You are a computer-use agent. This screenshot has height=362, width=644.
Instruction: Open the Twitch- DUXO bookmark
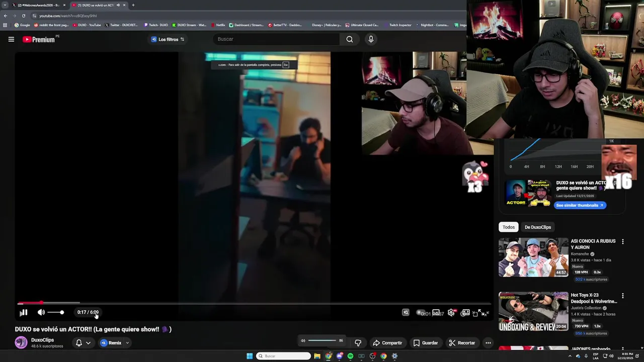(156, 25)
